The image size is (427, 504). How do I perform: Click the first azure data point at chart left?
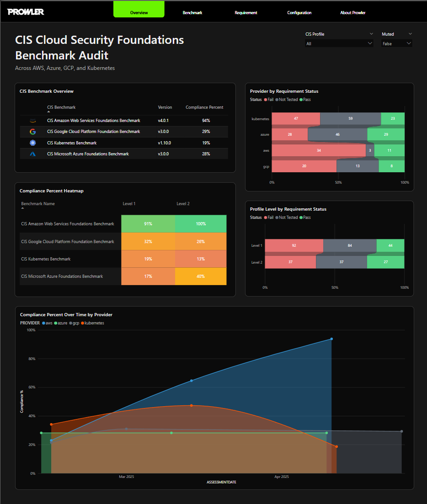(41, 433)
